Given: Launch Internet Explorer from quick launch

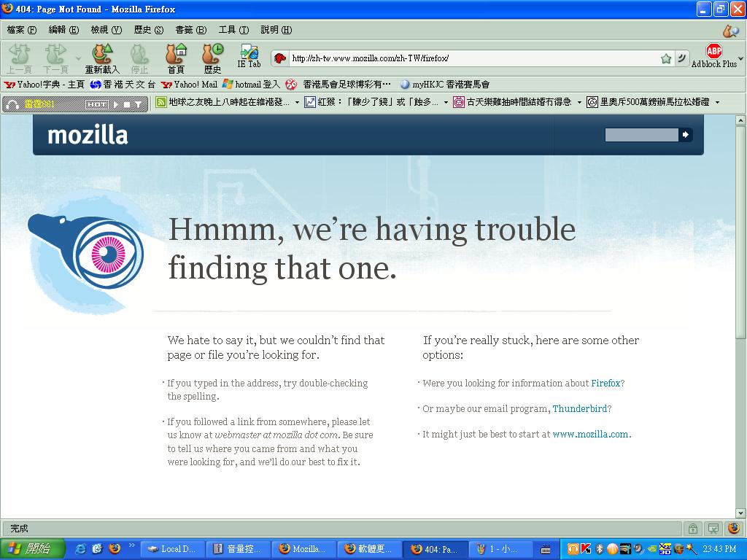Looking at the screenshot, I should (82, 548).
